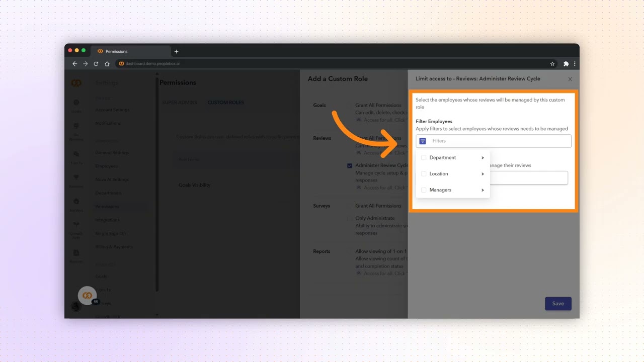Bookmark page with the star icon
644x362 pixels.
552,64
